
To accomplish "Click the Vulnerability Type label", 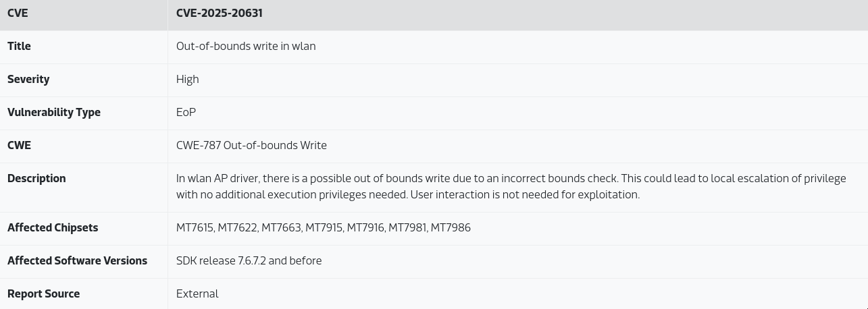I will pos(54,112).
